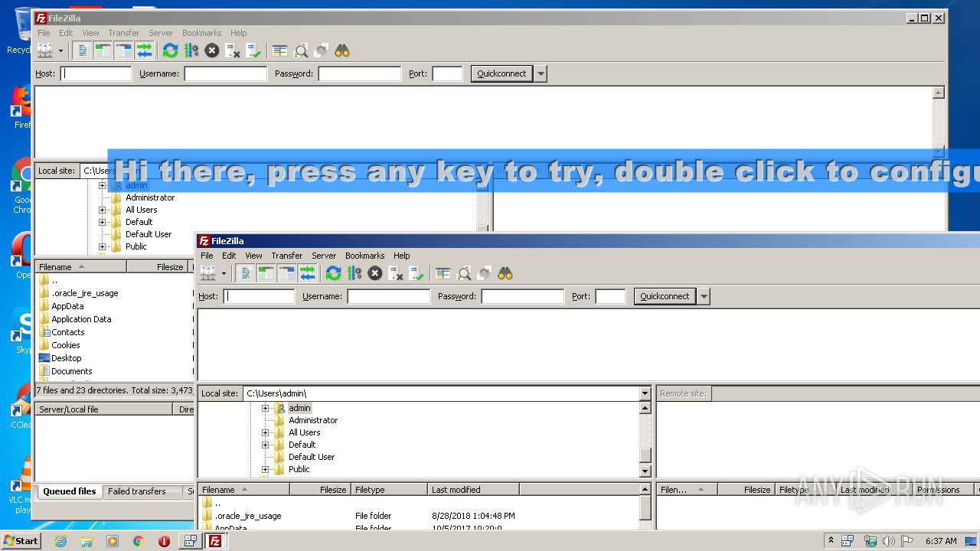Image resolution: width=980 pixels, height=551 pixels.
Task: Switch to Queued files tab
Action: (69, 491)
